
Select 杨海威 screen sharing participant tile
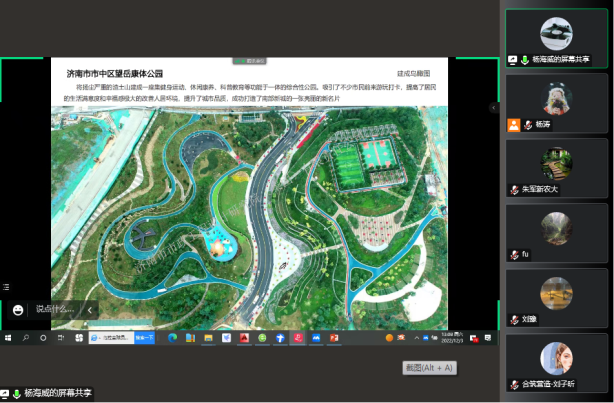pos(556,38)
